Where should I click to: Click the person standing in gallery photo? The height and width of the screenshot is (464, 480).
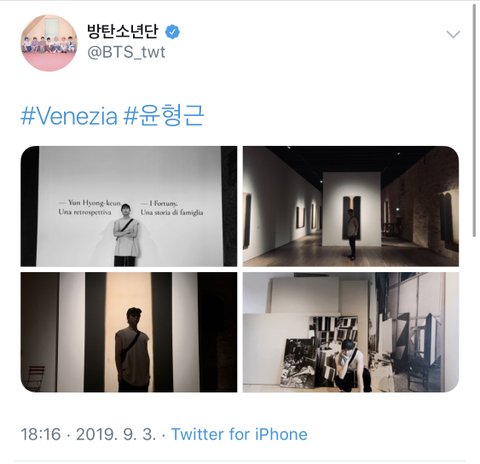coord(352,234)
